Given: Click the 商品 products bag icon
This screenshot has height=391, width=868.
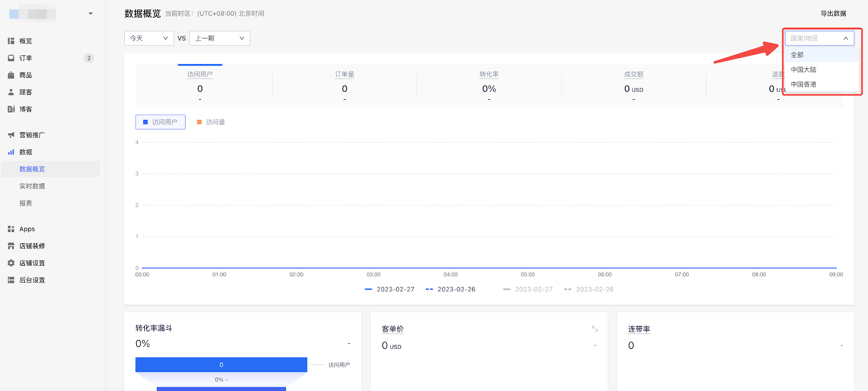Looking at the screenshot, I should 11,75.
